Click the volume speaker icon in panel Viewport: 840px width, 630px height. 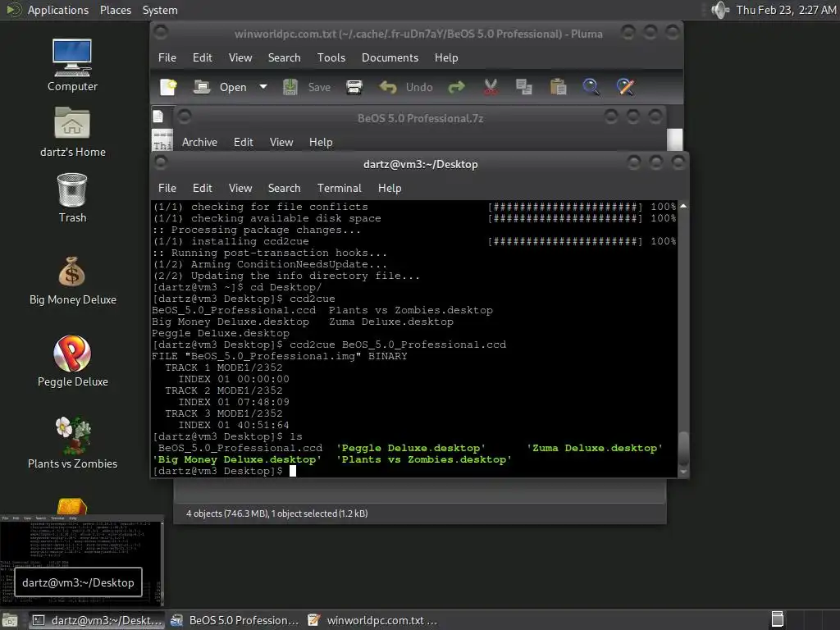click(720, 10)
